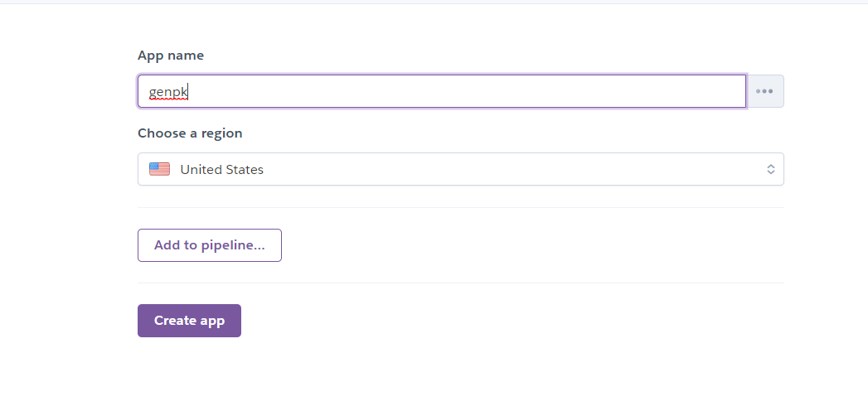This screenshot has height=416, width=868.
Task: Expand the United States region selector
Action: [461, 169]
